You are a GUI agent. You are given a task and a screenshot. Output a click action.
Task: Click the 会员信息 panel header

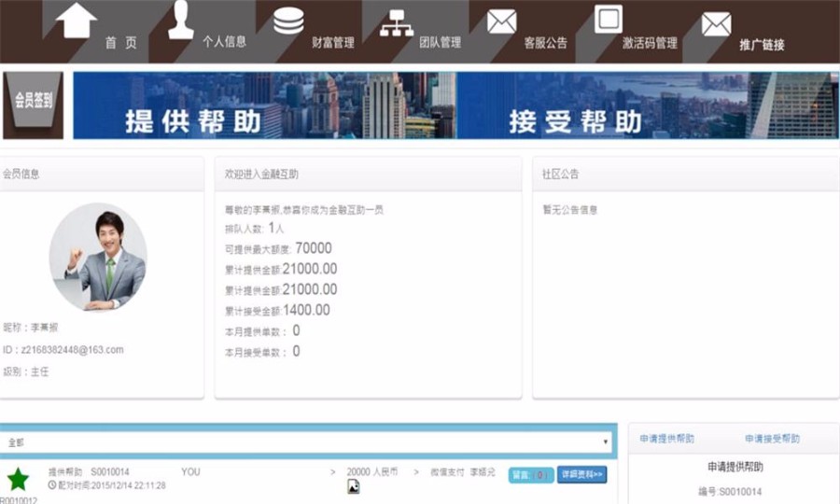(x=102, y=175)
